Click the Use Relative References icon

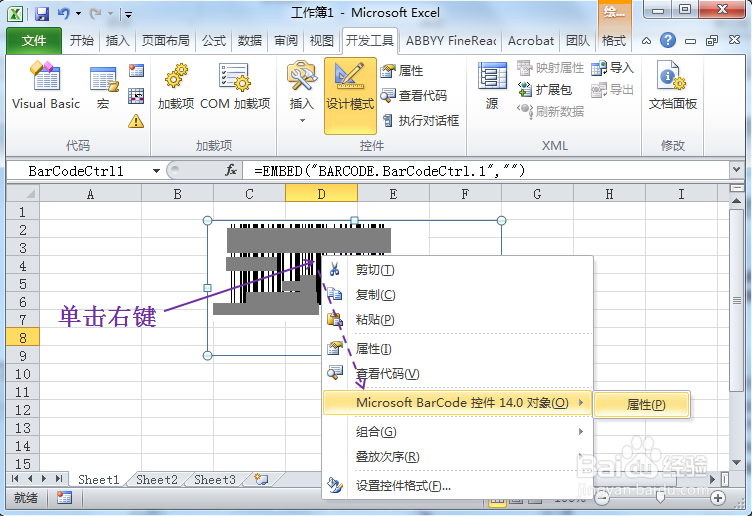[136, 96]
